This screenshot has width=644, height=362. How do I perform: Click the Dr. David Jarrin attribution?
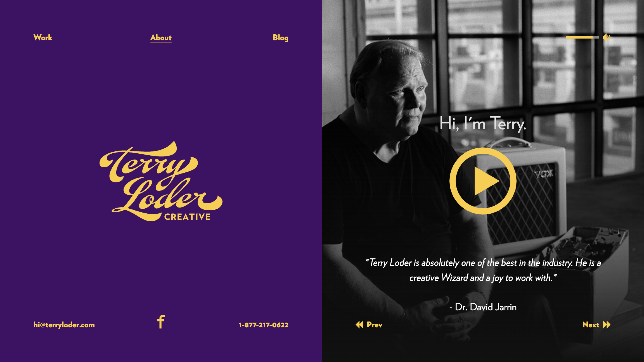[x=483, y=307]
